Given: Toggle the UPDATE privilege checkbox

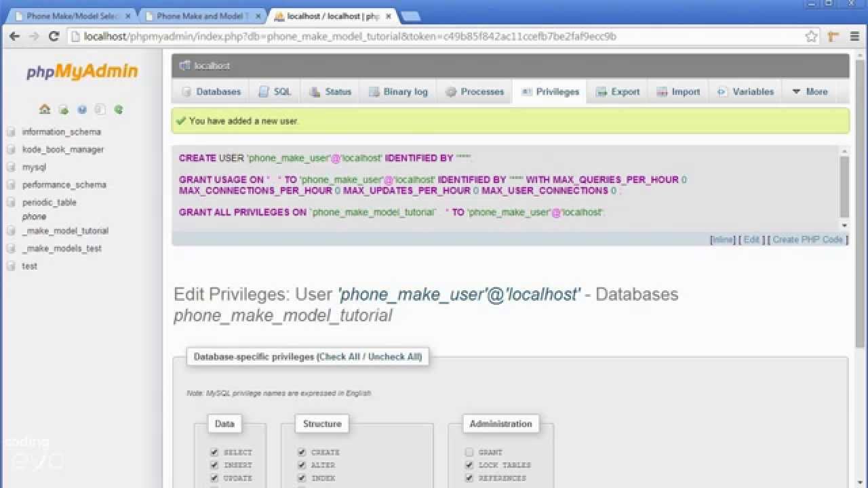Looking at the screenshot, I should (x=214, y=478).
